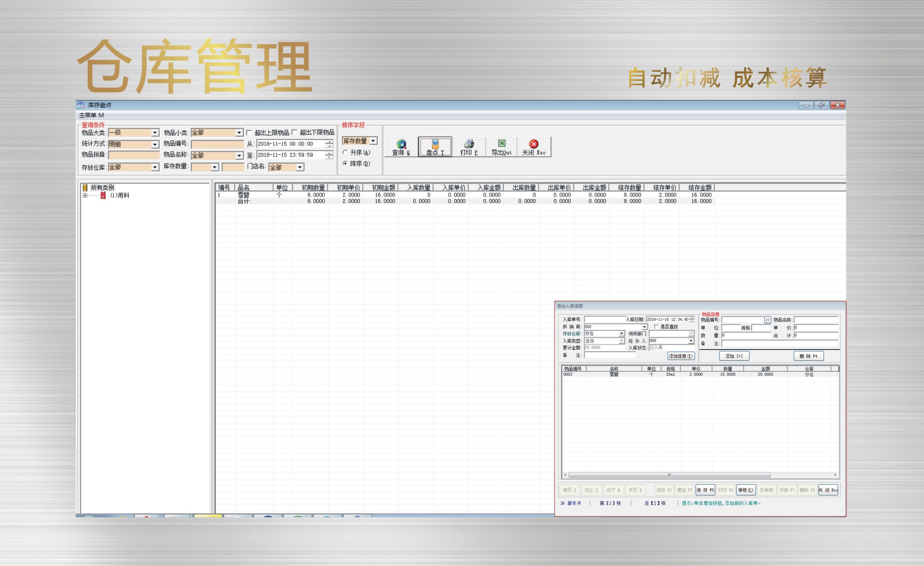Open the 排序字段 库存数量 dropdown

pos(373,141)
